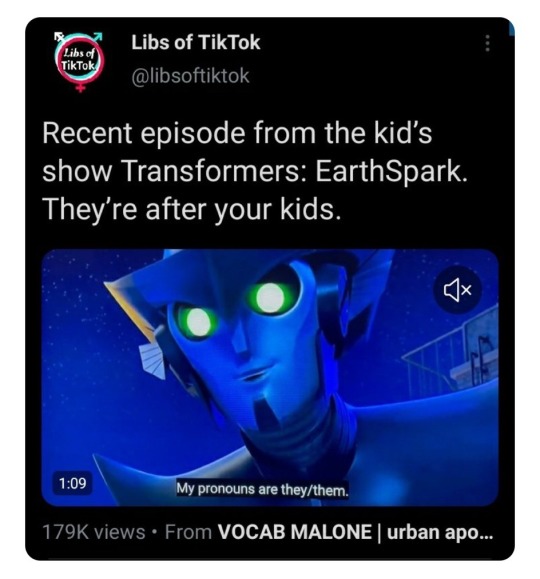Unmute the video with the speaker icon
540x579 pixels.
pos(458,290)
